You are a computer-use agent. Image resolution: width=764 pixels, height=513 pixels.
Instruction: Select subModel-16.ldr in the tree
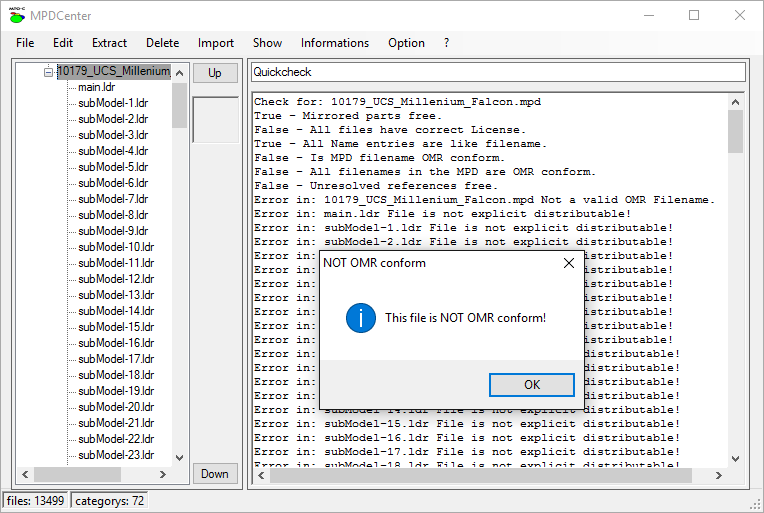(116, 343)
